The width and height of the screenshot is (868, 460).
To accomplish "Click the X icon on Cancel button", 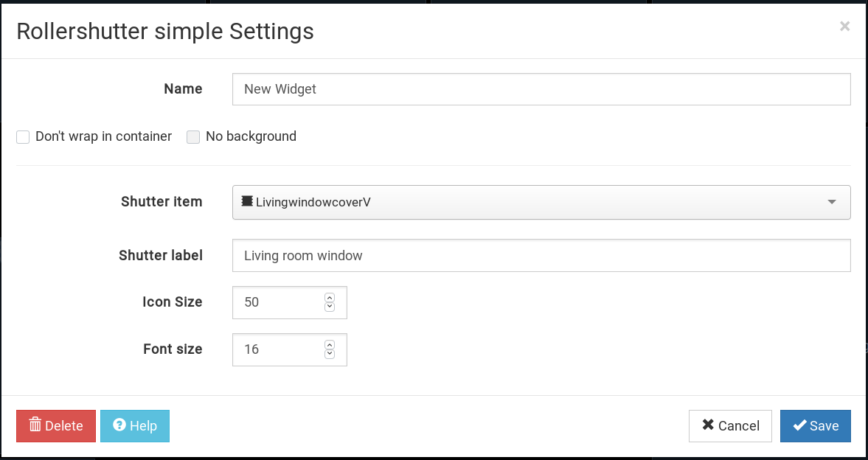I will pyautogui.click(x=708, y=425).
